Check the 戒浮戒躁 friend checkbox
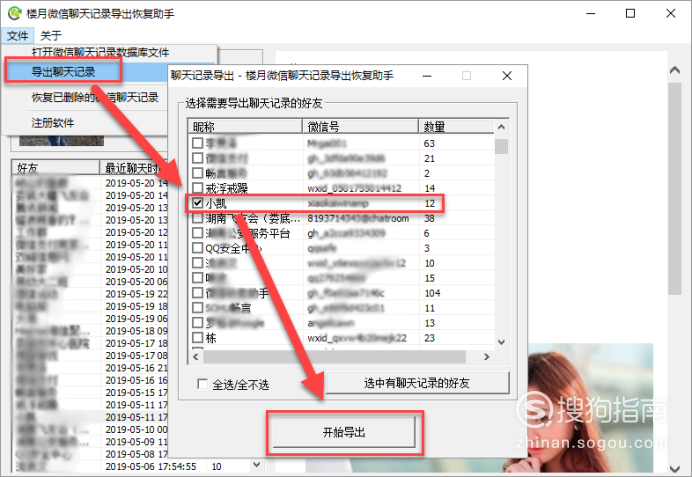Image resolution: width=692 pixels, height=477 pixels. tap(198, 188)
